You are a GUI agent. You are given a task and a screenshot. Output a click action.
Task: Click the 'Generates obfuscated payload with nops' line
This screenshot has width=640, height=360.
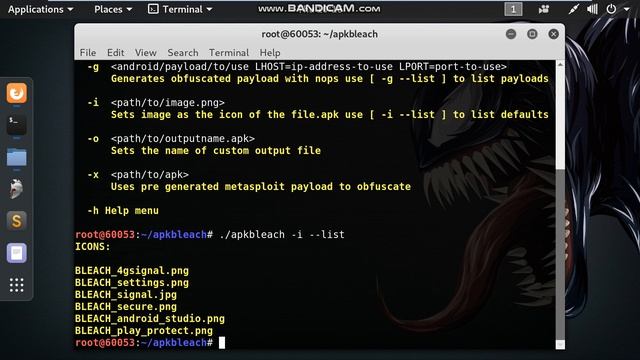330,78
